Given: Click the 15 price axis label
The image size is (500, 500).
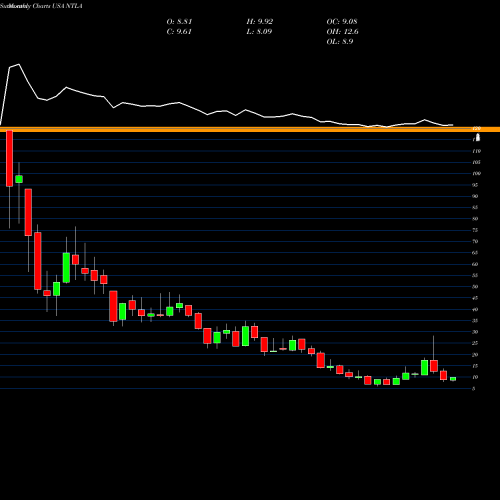Looking at the screenshot, I should (x=475, y=366).
